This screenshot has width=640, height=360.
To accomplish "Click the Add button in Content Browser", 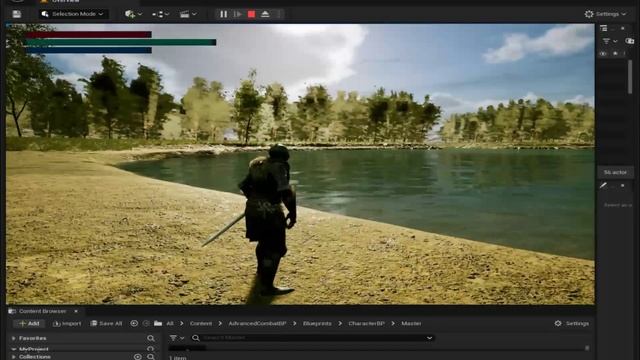I will point(29,323).
